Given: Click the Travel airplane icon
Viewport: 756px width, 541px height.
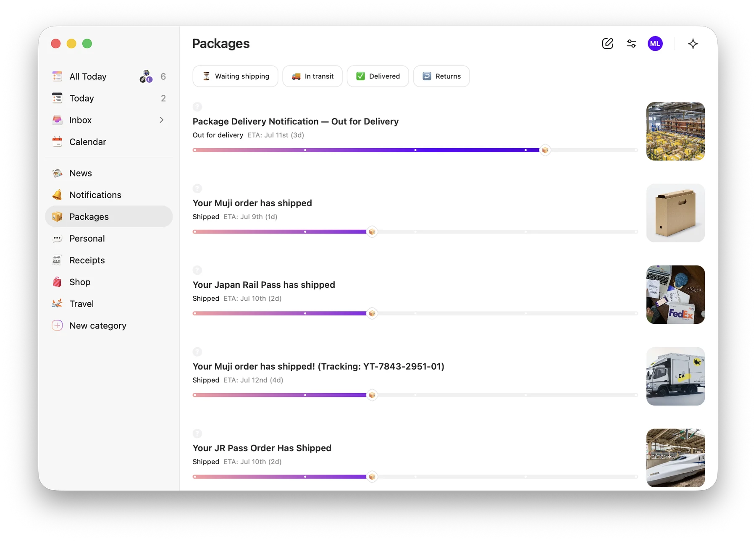Looking at the screenshot, I should [x=57, y=304].
